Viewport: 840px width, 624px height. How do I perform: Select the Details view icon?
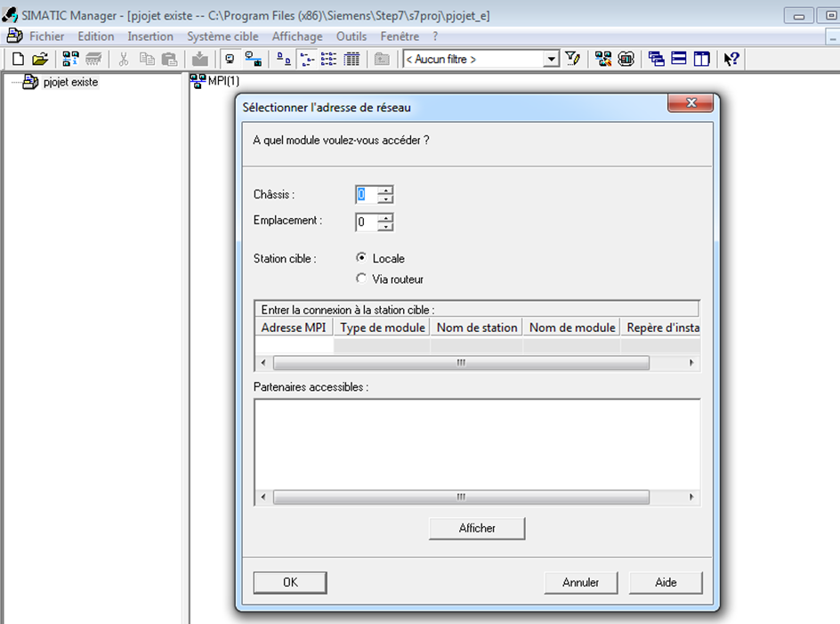click(x=351, y=59)
